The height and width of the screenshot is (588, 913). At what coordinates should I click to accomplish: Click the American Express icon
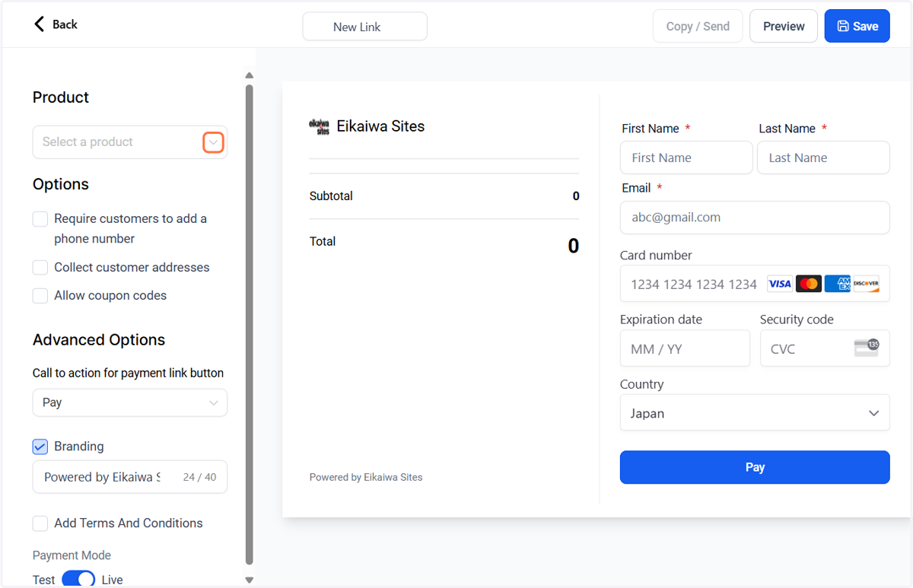837,284
